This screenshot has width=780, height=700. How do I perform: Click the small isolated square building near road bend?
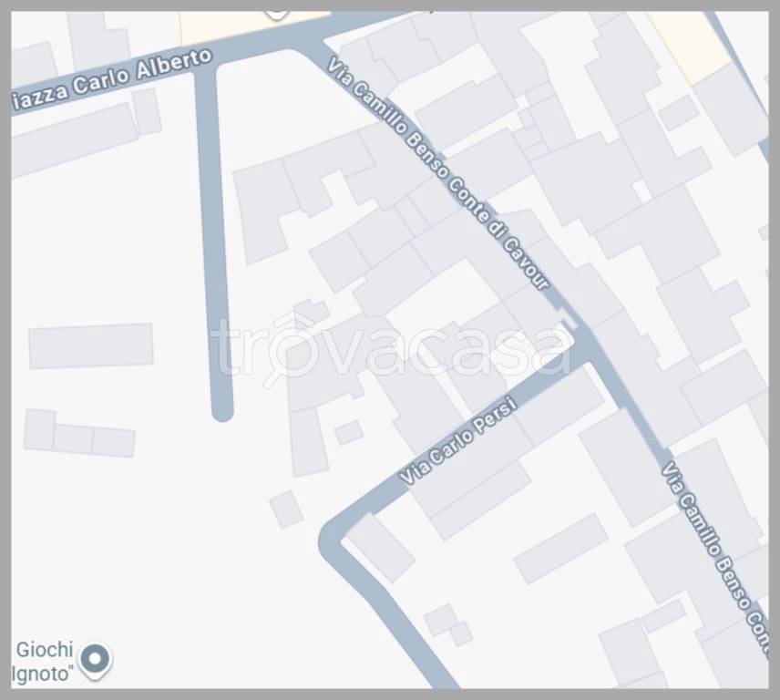pyautogui.click(x=286, y=509)
